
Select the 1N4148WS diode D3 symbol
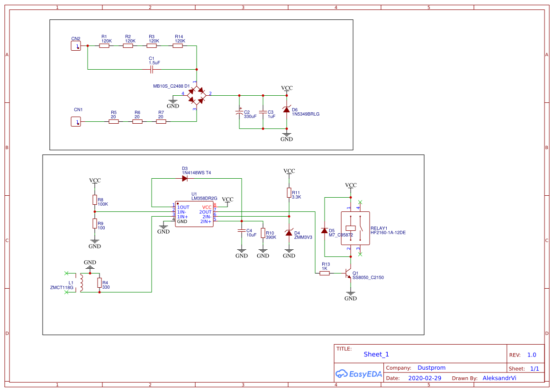[184, 177]
